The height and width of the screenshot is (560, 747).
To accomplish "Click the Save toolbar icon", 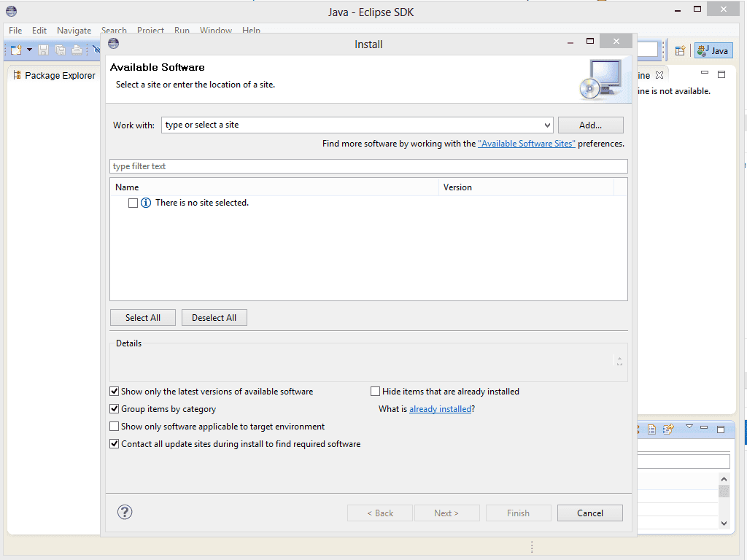I will tap(43, 50).
